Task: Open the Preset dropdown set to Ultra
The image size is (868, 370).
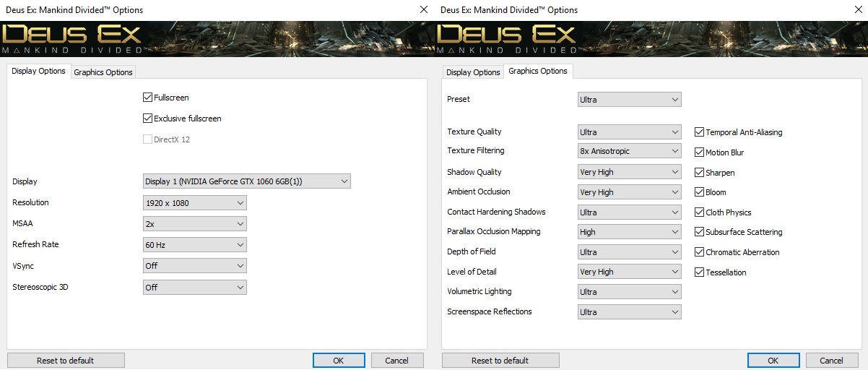Action: (630, 99)
